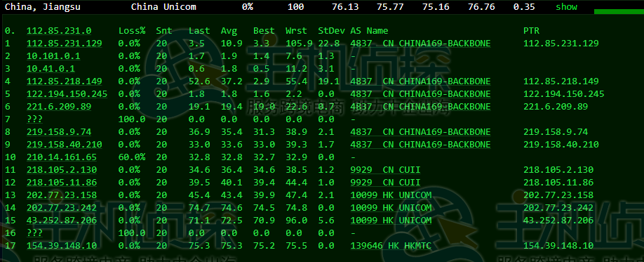Viewport: 644px width, 262px height.
Task: Click final hop IP 154.39.148.10
Action: pos(62,246)
